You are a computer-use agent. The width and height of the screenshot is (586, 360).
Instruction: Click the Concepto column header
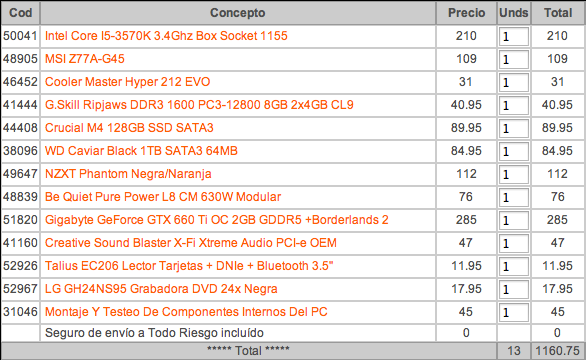click(x=238, y=13)
